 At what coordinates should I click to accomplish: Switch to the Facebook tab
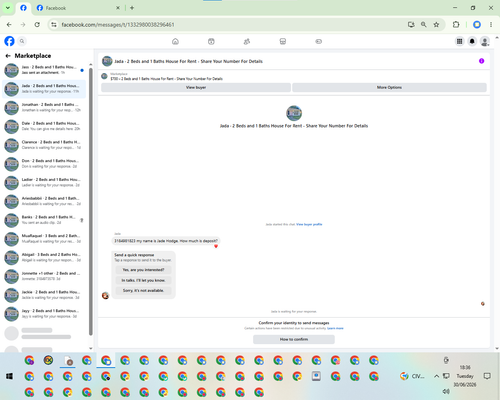click(78, 8)
